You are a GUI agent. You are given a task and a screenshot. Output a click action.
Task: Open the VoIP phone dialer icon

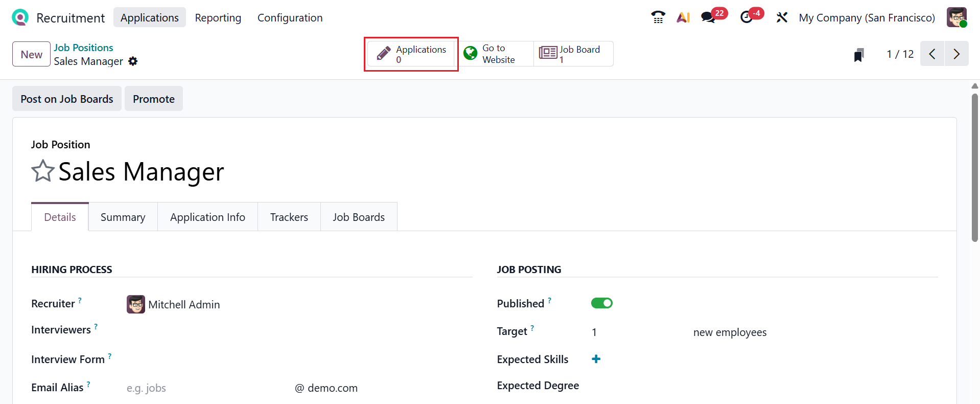pyautogui.click(x=658, y=17)
